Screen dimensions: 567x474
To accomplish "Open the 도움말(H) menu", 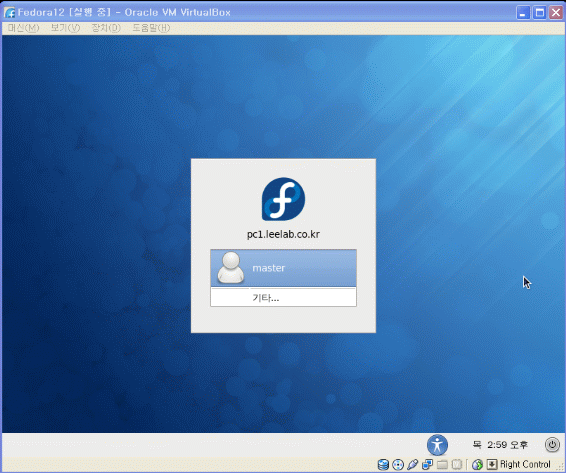I will click(x=151, y=28).
